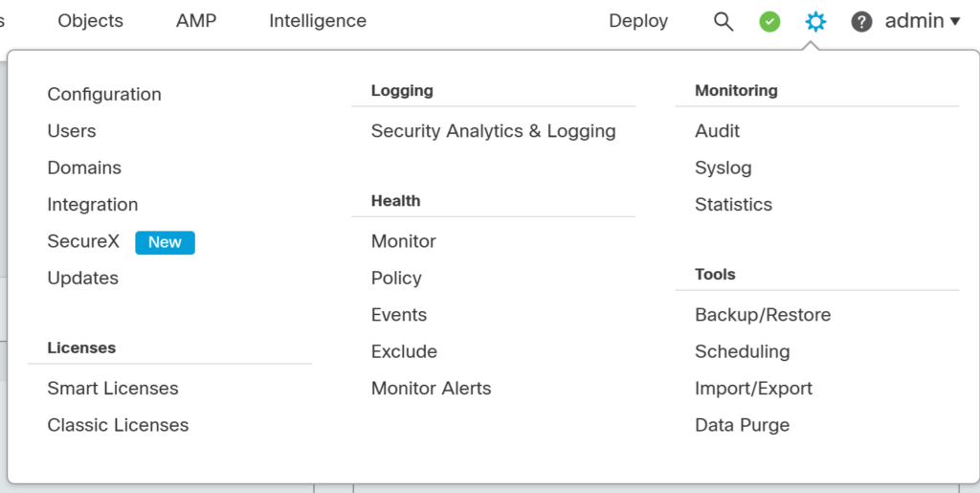The image size is (980, 493).
Task: Open the Configuration page
Action: coord(104,95)
